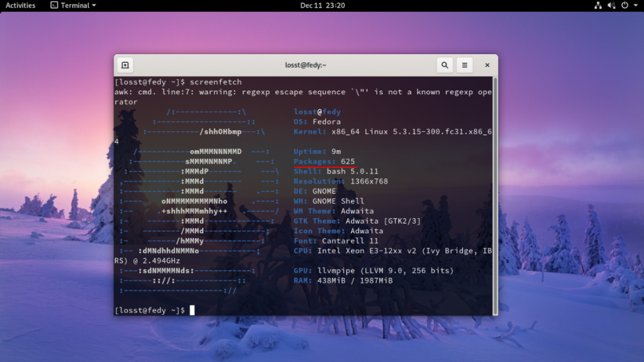Click the power icon in top bar
The image size is (644, 362).
625,5
